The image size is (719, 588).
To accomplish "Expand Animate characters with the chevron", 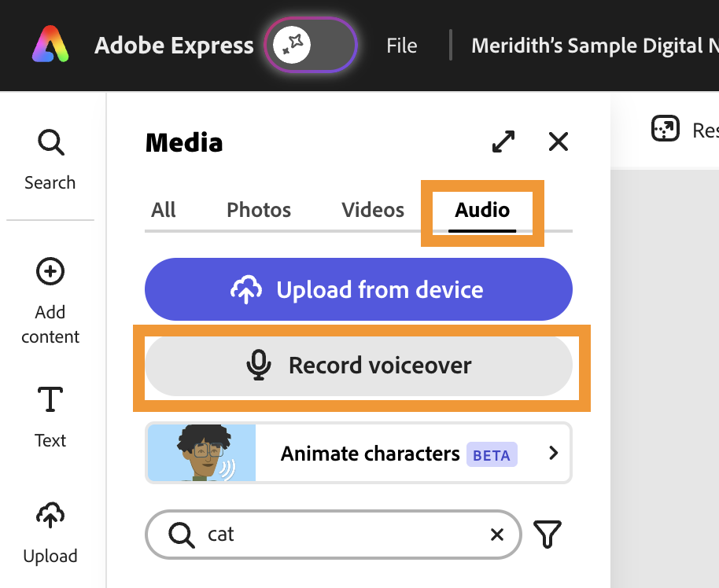I will tap(553, 454).
